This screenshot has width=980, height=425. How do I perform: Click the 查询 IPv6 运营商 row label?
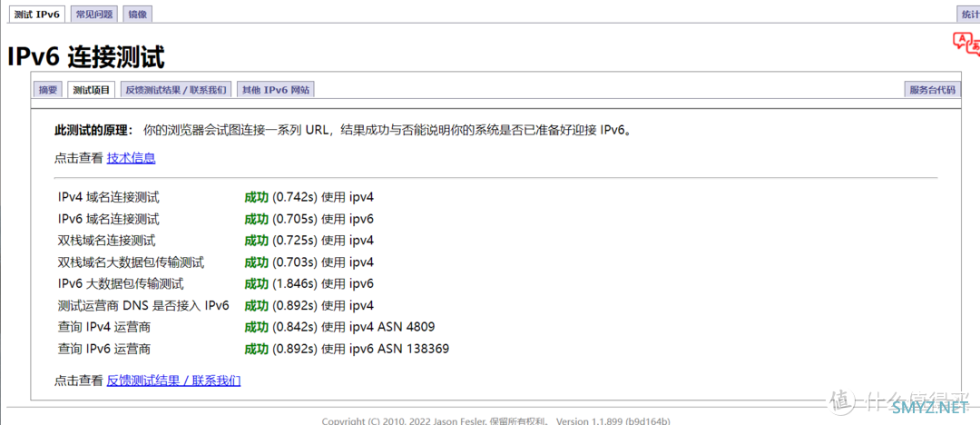click(103, 349)
